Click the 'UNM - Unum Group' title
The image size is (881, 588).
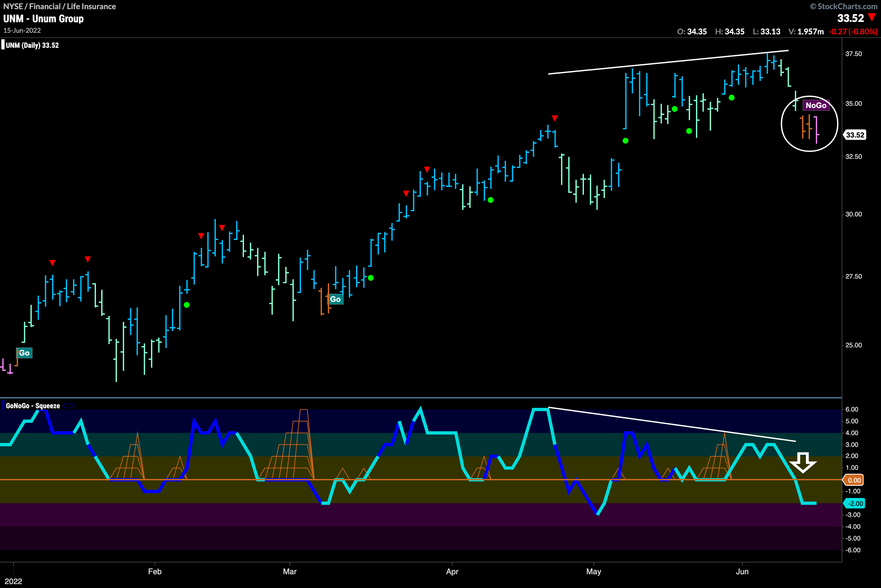point(44,19)
